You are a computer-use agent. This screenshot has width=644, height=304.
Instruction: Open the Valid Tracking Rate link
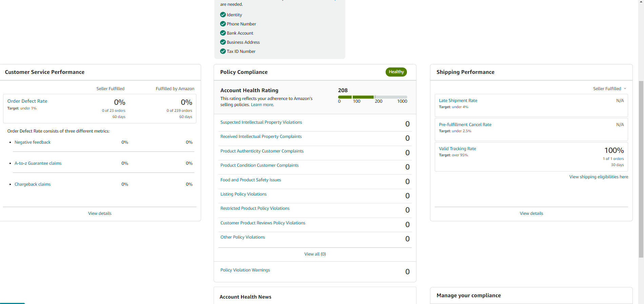[x=457, y=149]
